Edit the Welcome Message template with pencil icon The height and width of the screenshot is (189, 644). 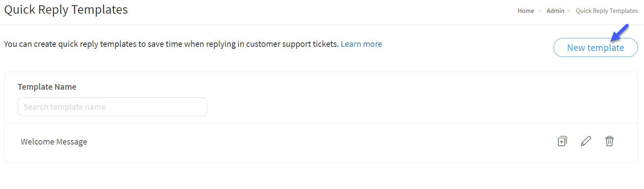[x=586, y=141]
